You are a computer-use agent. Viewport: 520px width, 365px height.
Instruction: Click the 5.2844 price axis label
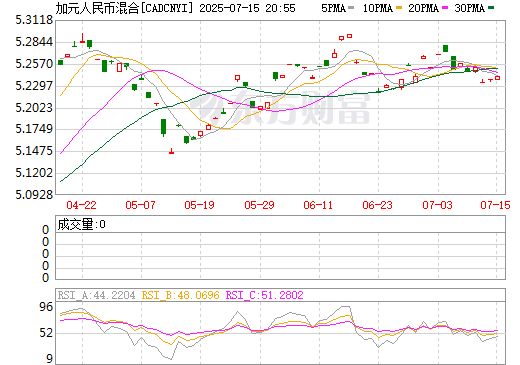(34, 42)
